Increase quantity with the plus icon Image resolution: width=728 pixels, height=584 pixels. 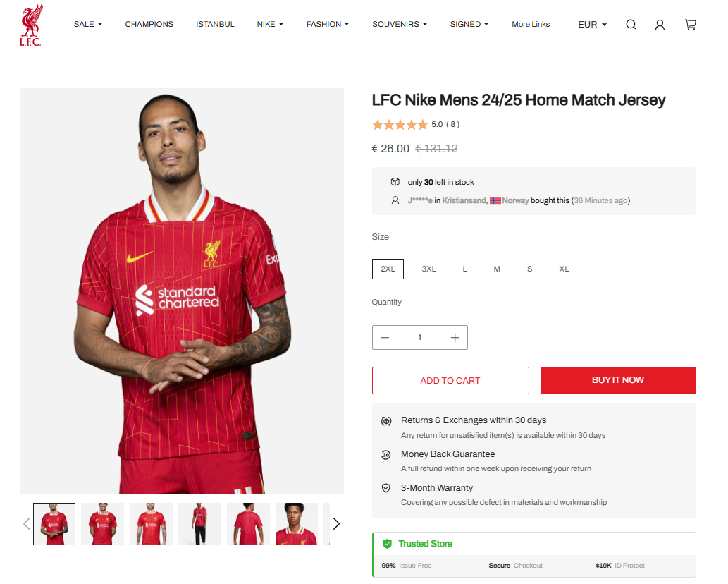point(455,338)
